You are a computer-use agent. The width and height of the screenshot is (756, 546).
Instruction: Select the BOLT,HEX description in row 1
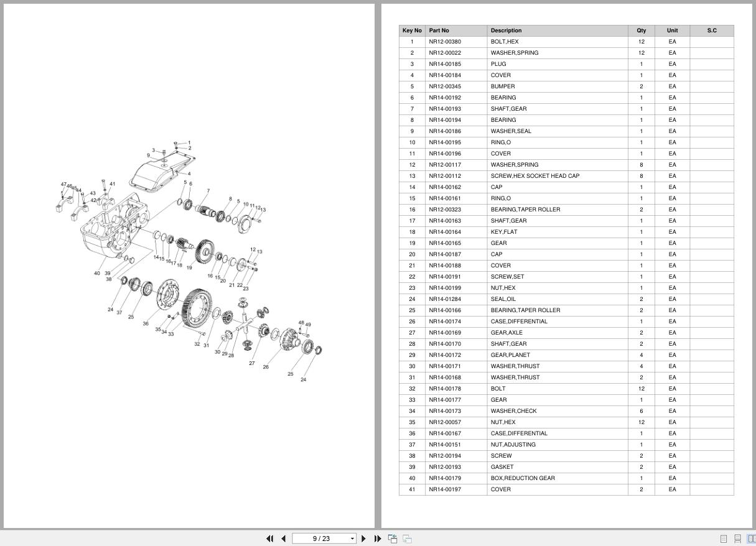pyautogui.click(x=505, y=42)
